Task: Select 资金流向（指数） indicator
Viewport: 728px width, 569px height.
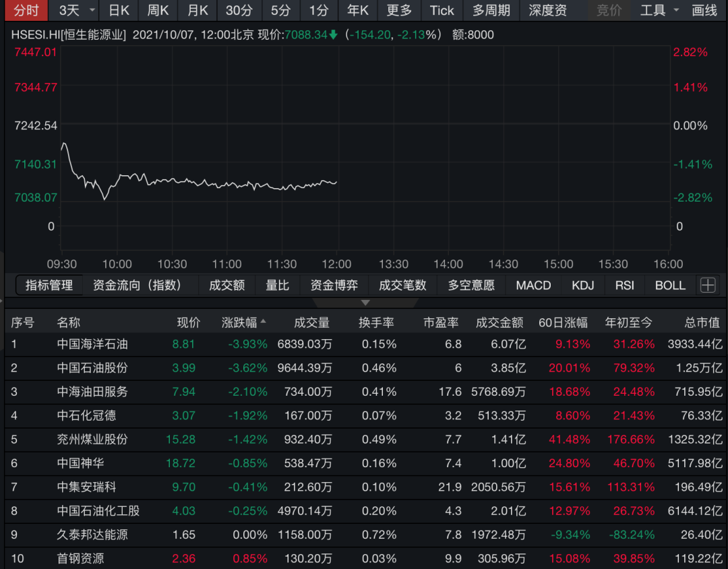Action: click(138, 285)
